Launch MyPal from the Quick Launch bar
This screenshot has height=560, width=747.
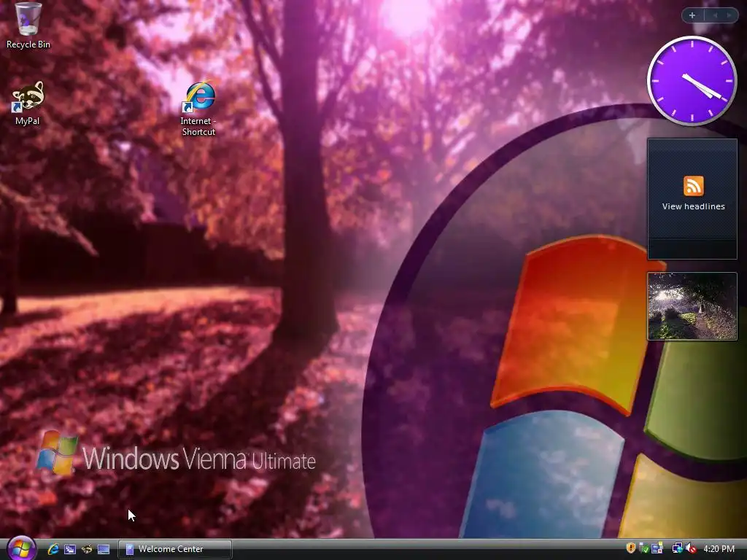click(87, 549)
